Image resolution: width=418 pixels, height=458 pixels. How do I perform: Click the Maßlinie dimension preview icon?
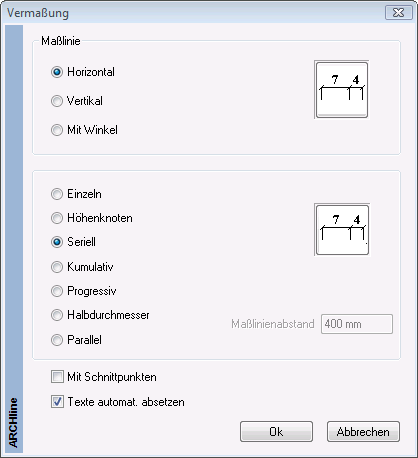(x=342, y=90)
